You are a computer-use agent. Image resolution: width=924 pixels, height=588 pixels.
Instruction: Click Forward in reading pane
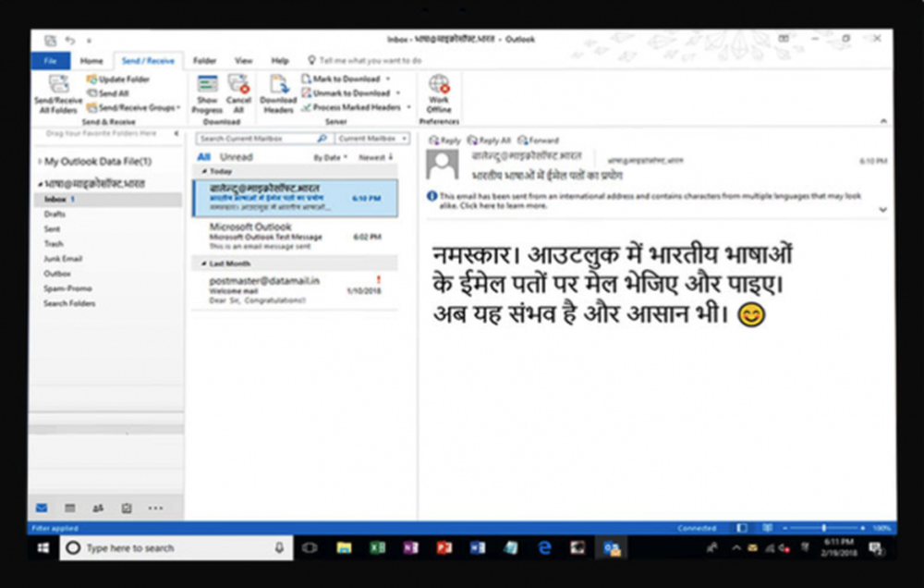tap(538, 141)
